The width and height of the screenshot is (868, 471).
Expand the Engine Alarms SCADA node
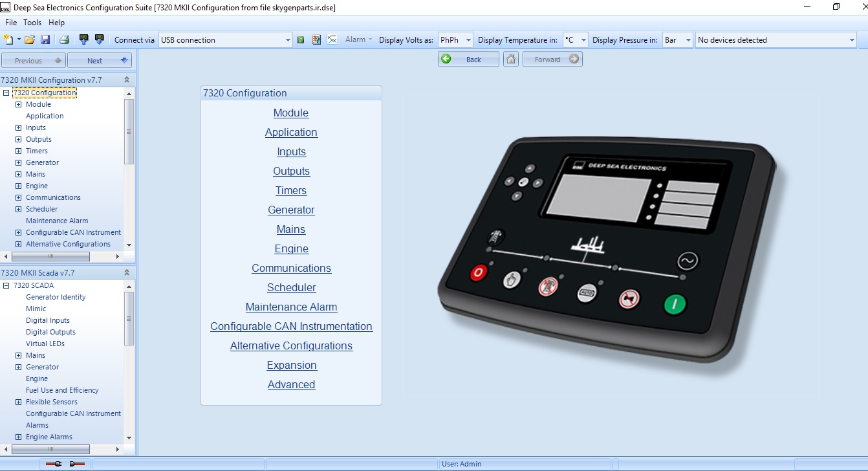point(19,437)
